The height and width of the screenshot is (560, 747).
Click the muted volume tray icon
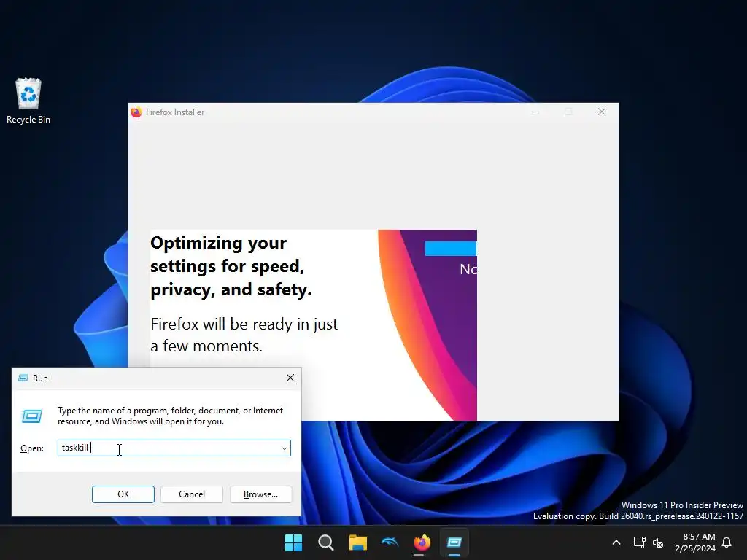(658, 542)
